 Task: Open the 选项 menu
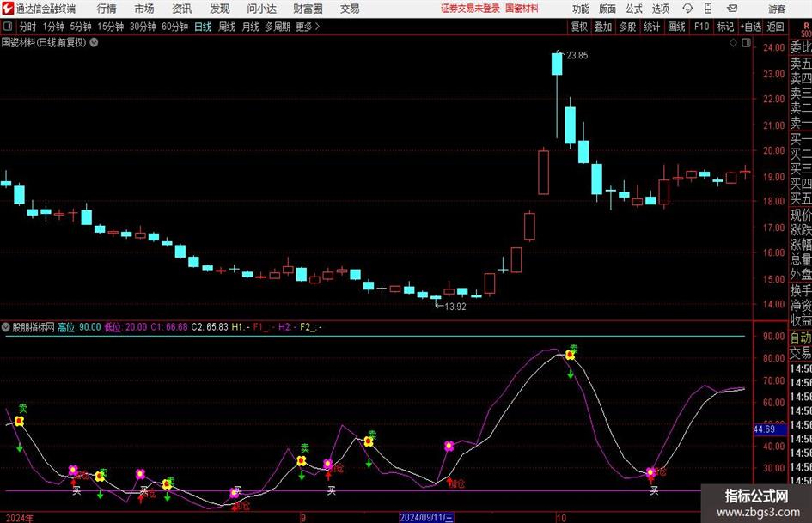pos(660,9)
